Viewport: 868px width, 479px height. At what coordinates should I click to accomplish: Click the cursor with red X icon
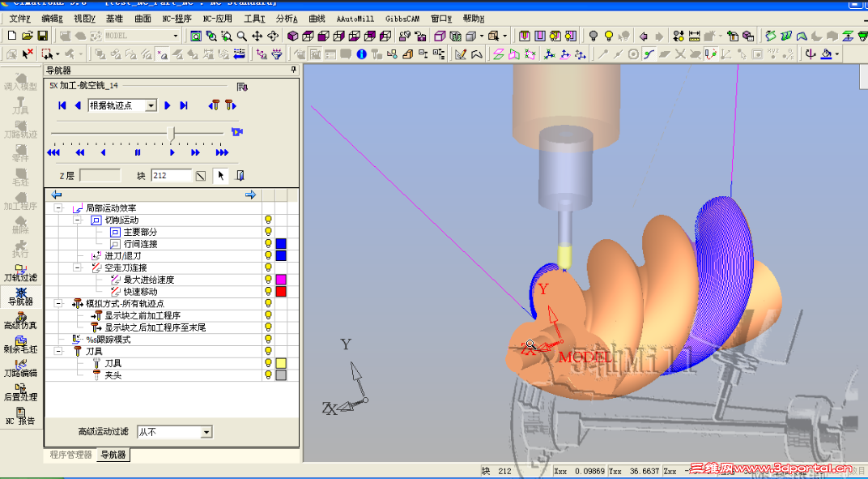[28, 54]
